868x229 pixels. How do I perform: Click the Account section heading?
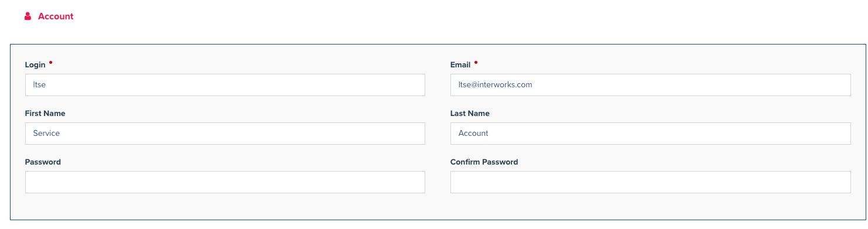(x=56, y=16)
